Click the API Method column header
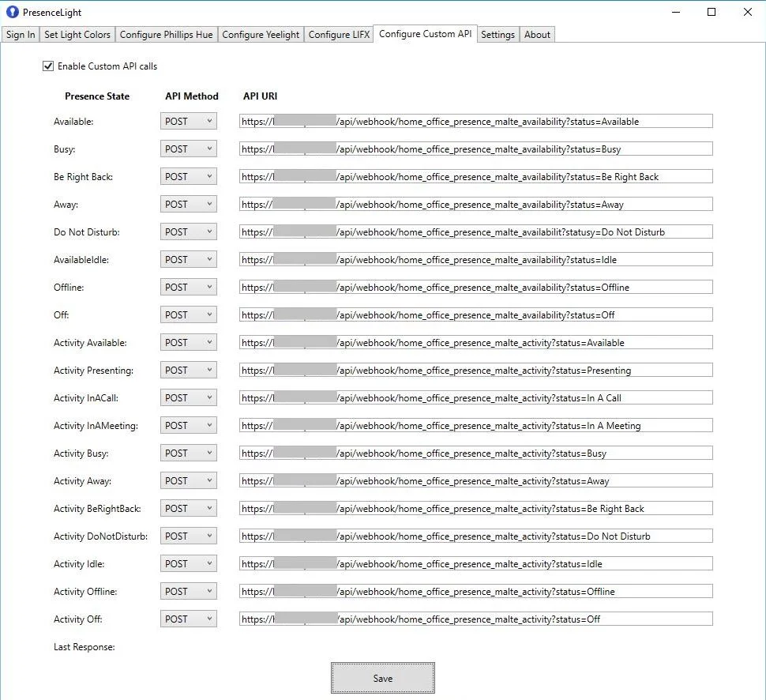Viewport: 766px width, 700px height. coord(191,96)
